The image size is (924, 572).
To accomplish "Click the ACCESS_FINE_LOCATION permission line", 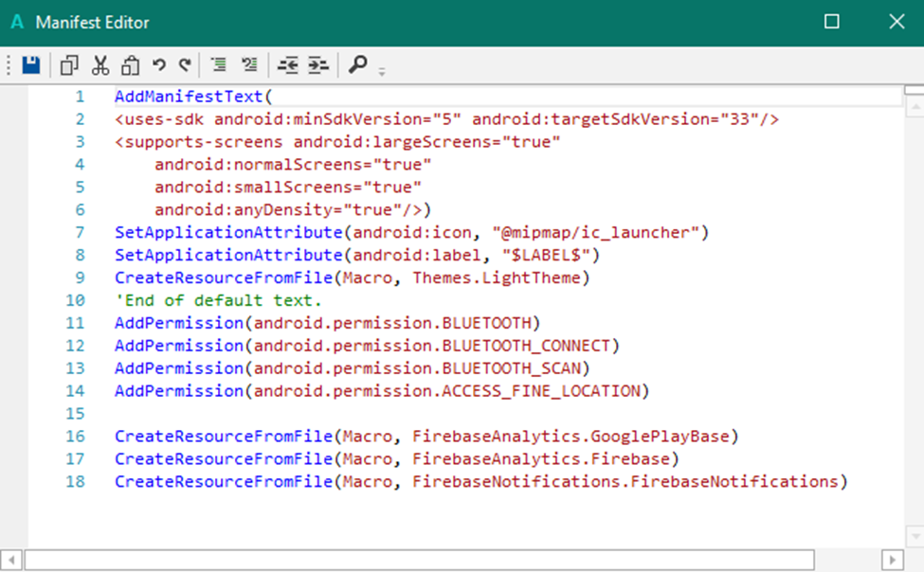I will [x=382, y=391].
